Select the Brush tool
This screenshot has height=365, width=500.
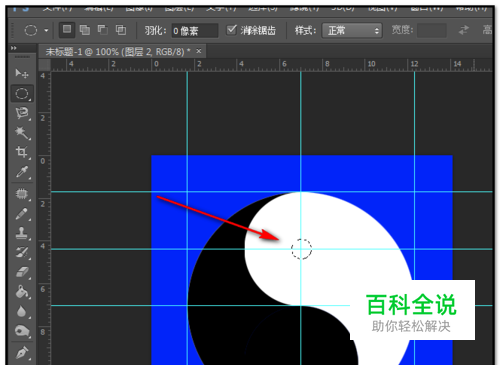[x=22, y=214]
